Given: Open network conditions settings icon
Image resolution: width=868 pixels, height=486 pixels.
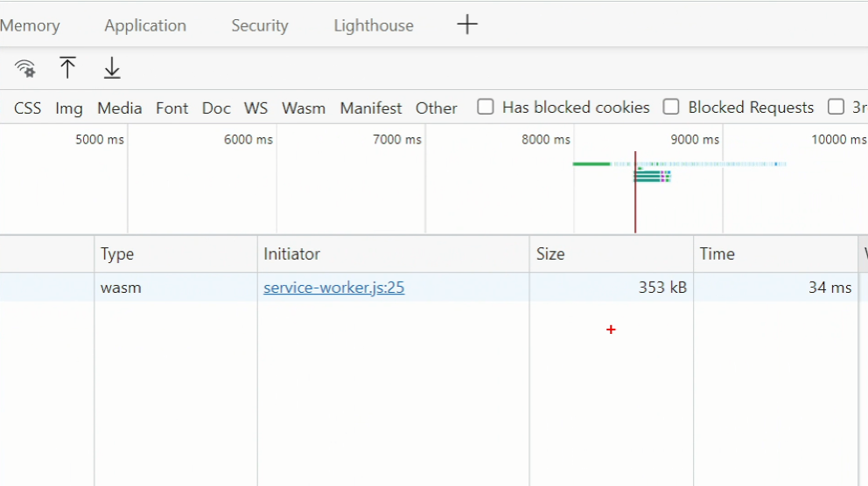Looking at the screenshot, I should [25, 68].
